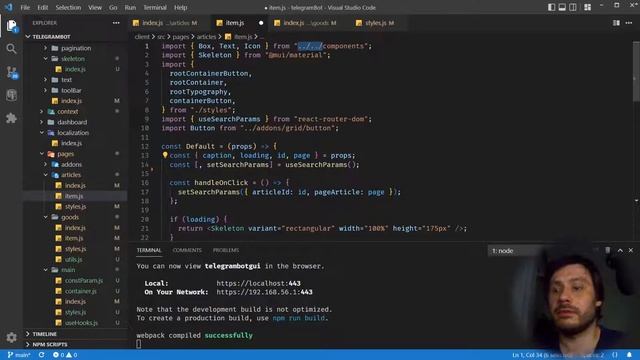Toggle primary sidebar layout icon
Image resolution: width=640 pixels, height=360 pixels.
[551, 7]
